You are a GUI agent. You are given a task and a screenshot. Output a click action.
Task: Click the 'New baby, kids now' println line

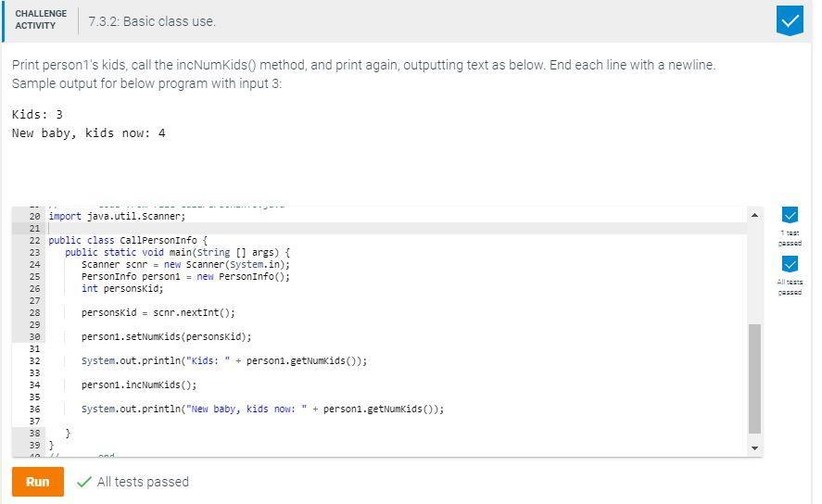click(x=262, y=409)
